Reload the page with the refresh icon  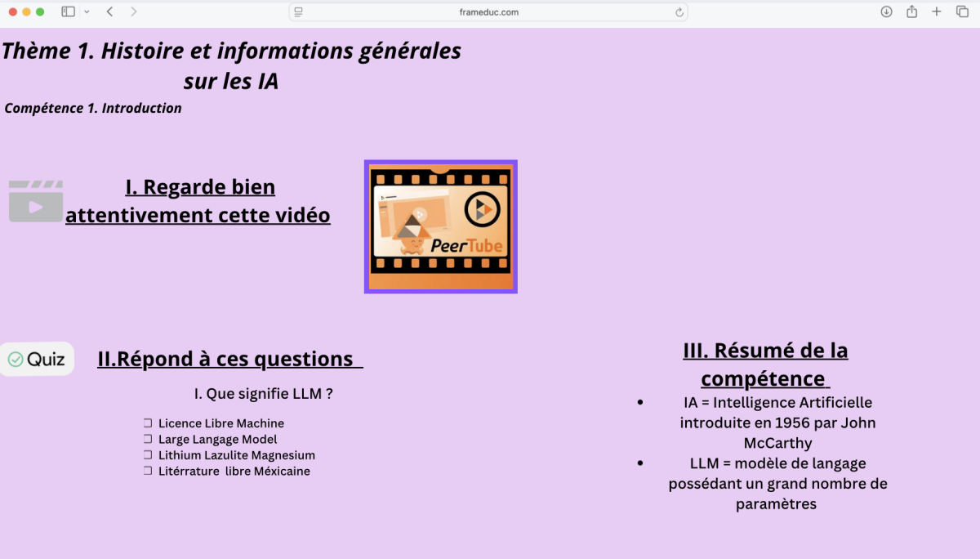679,12
